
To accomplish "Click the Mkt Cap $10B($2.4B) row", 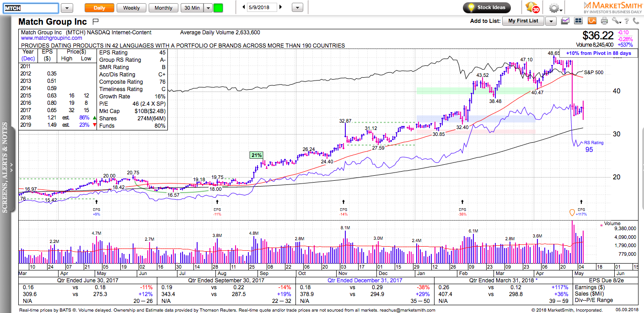I will (132, 111).
